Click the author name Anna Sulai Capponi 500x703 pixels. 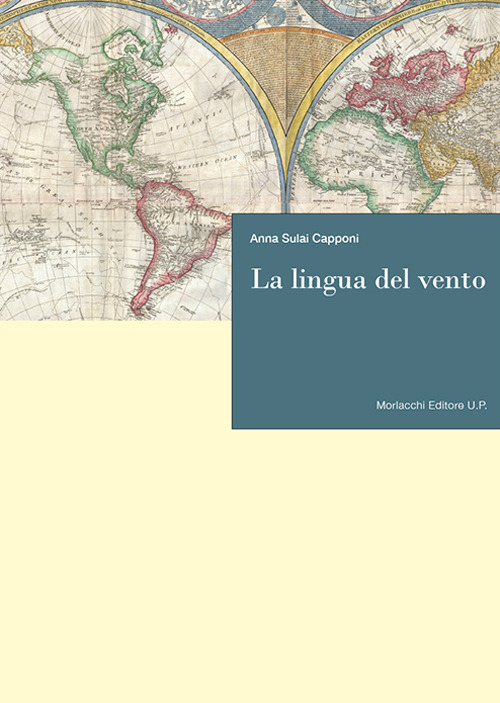click(304, 239)
